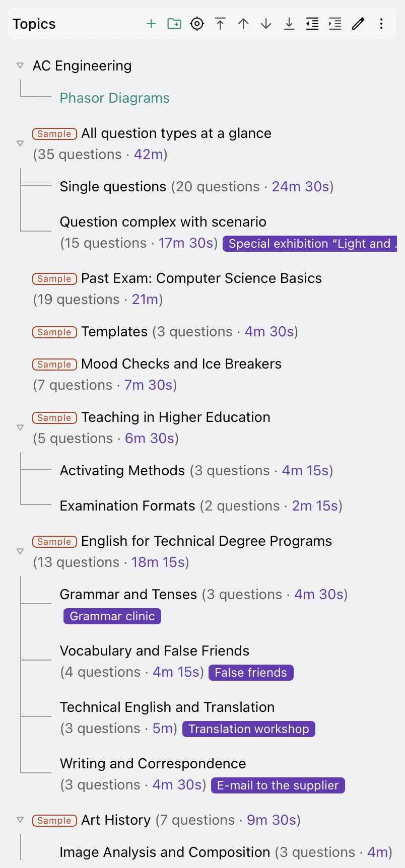
Task: Click the move down arrow icon
Action: (x=266, y=24)
